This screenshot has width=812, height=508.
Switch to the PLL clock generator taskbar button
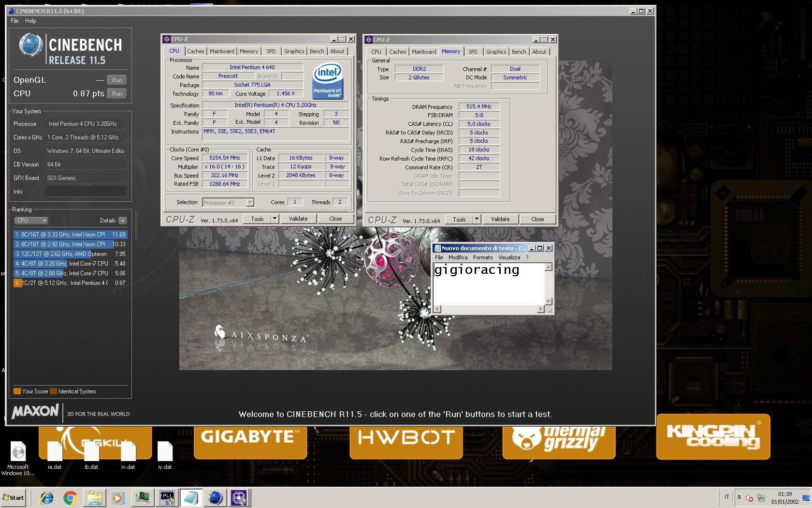pos(167,497)
